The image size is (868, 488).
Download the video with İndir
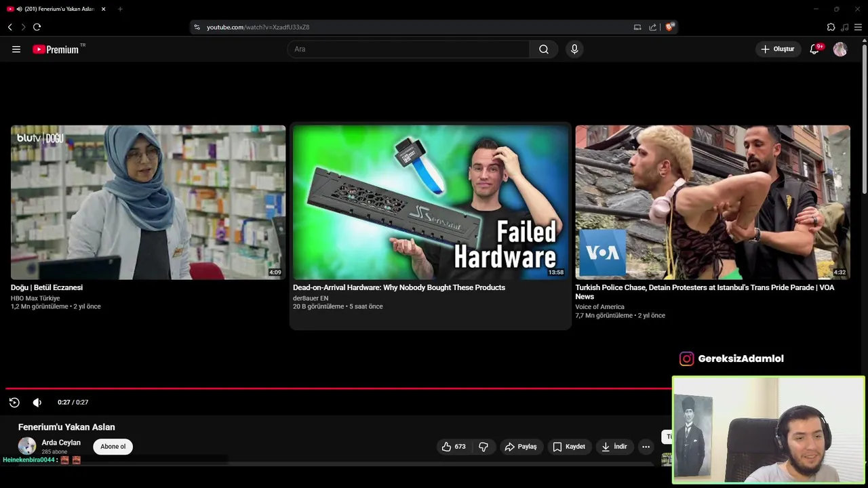pos(614,447)
